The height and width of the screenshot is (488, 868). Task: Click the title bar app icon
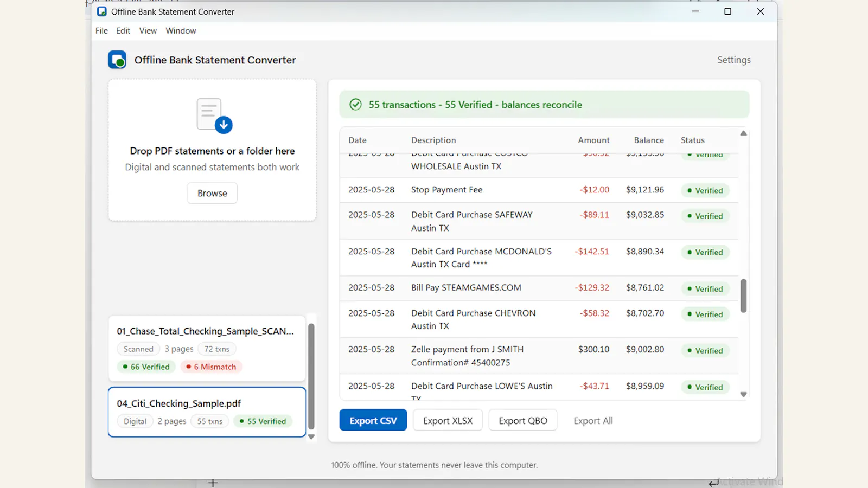(101, 11)
